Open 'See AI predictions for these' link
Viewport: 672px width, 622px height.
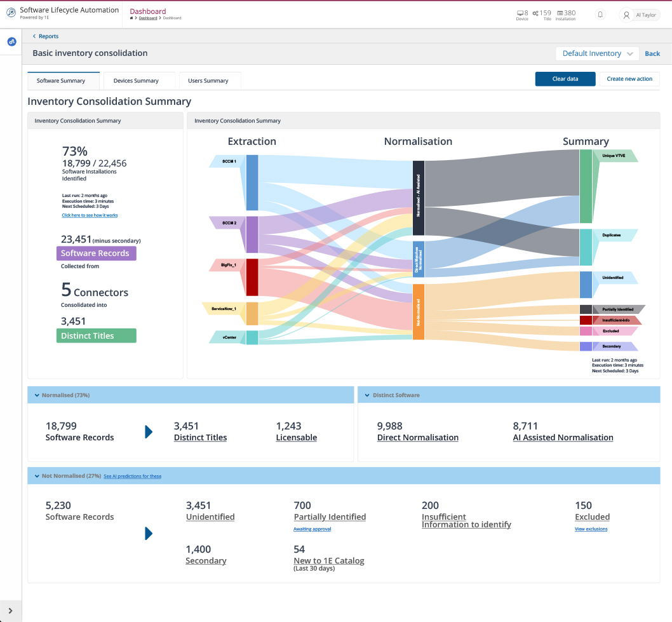pos(132,477)
